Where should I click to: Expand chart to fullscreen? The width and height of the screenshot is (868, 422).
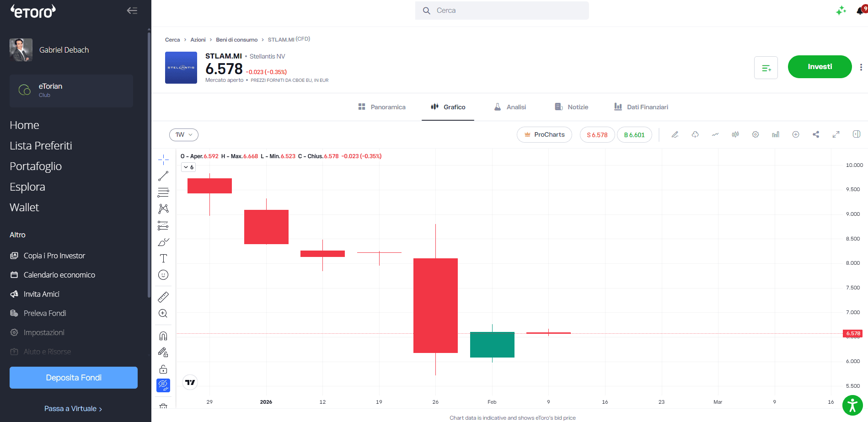coord(836,134)
